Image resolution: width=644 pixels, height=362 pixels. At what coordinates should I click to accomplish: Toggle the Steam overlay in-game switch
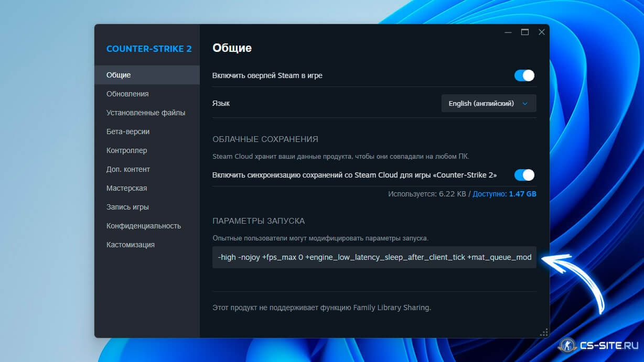[524, 75]
